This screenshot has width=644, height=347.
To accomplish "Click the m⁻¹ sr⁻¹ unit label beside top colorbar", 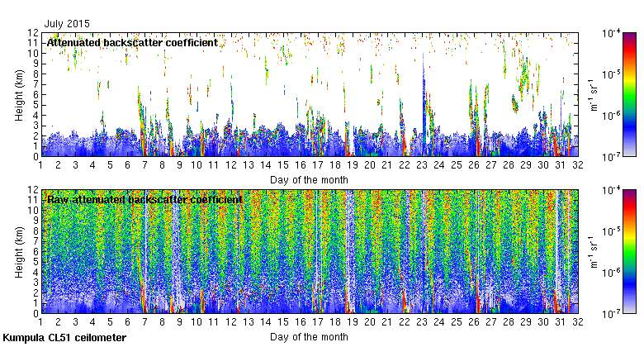I will (591, 94).
